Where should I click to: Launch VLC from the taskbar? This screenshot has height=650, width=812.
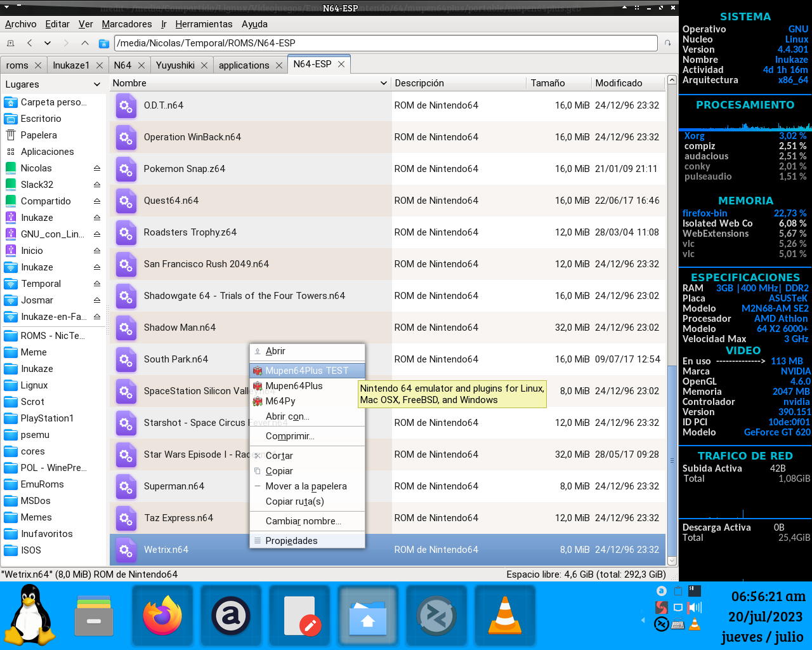click(x=505, y=616)
